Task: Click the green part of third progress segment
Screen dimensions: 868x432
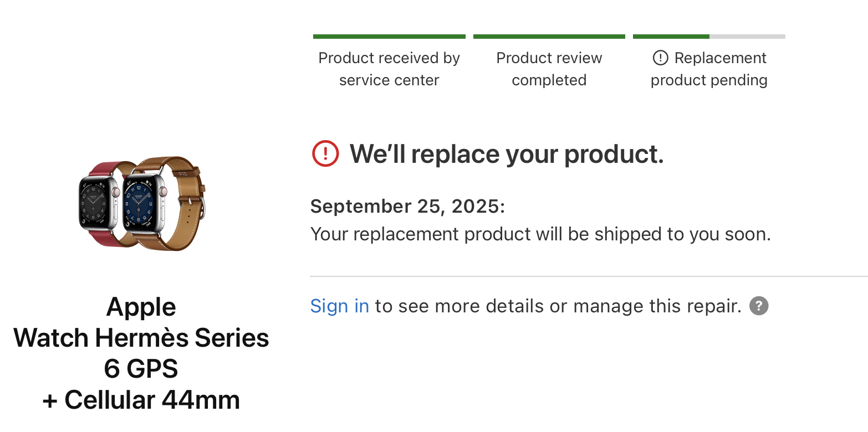Action: coord(671,37)
